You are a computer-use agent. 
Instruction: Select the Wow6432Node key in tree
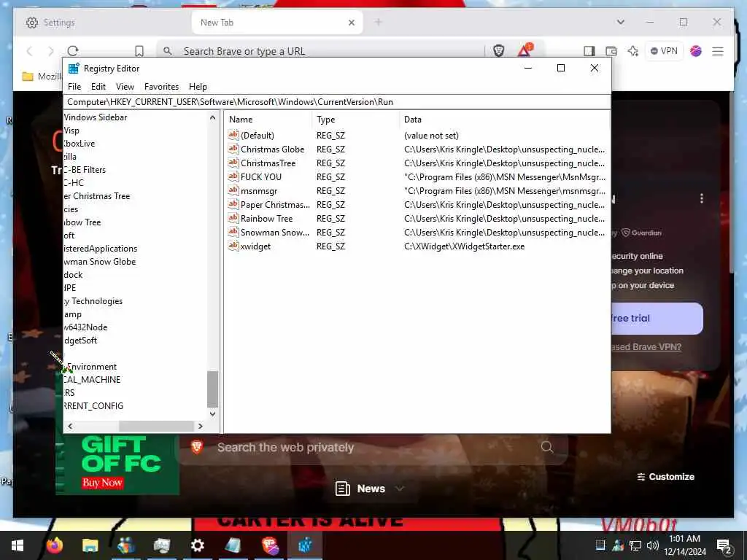click(85, 327)
